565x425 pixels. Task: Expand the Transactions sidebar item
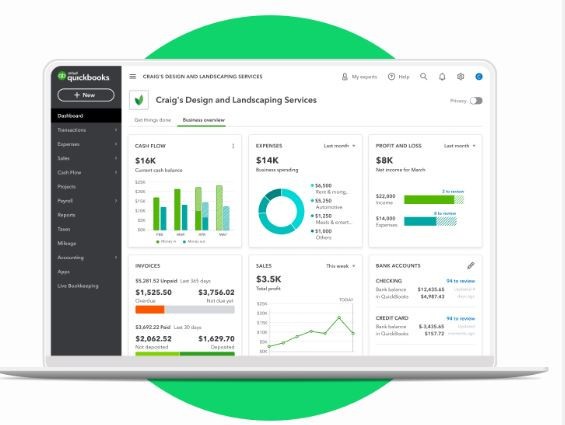(x=86, y=130)
